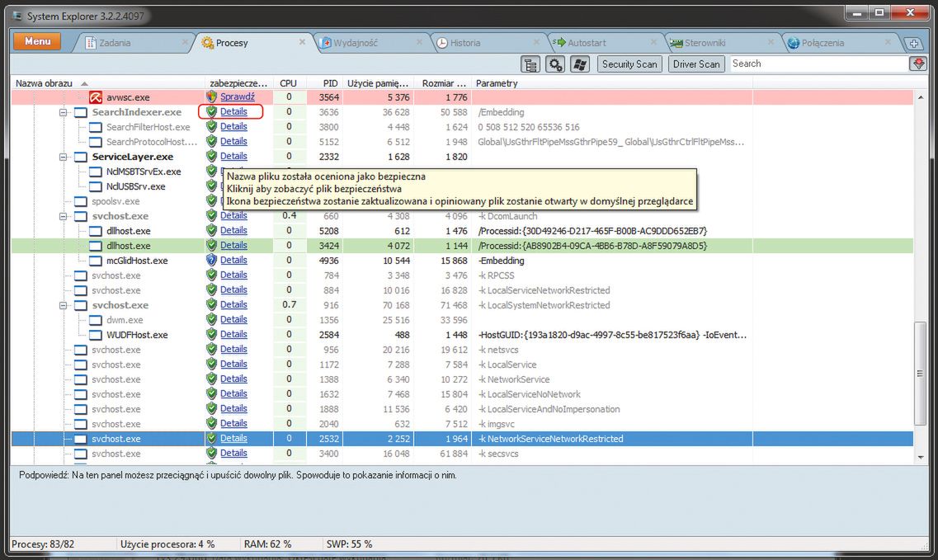Open Details link for SearchIndexer.exe
This screenshot has height=560, width=938.
point(233,112)
